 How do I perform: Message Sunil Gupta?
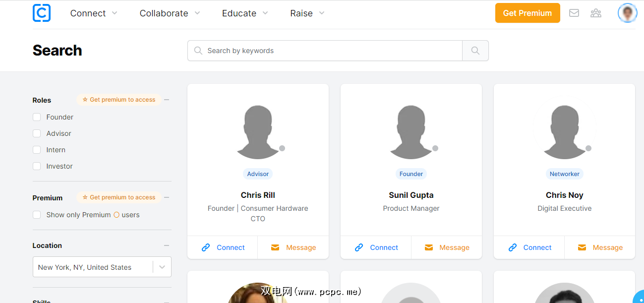(446, 247)
